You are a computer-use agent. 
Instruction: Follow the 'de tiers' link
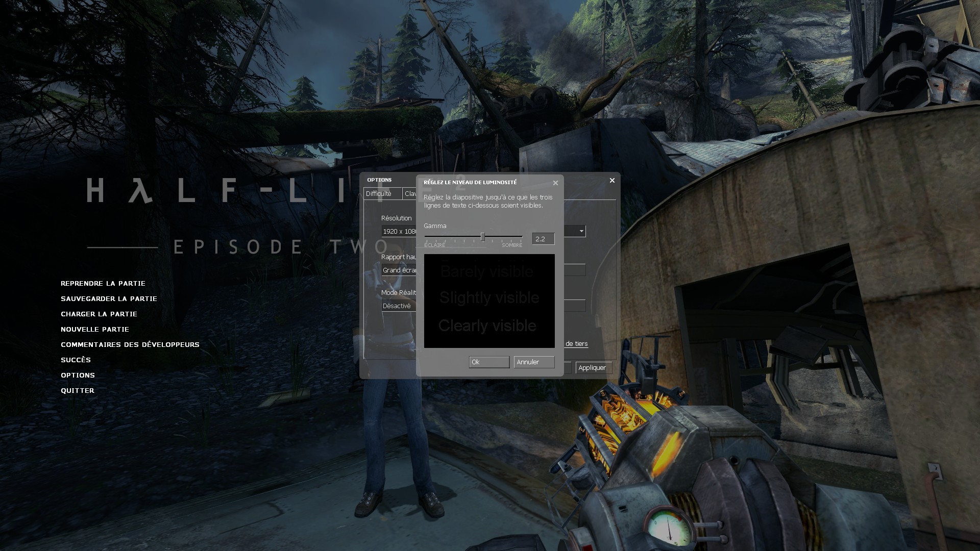[x=576, y=344]
